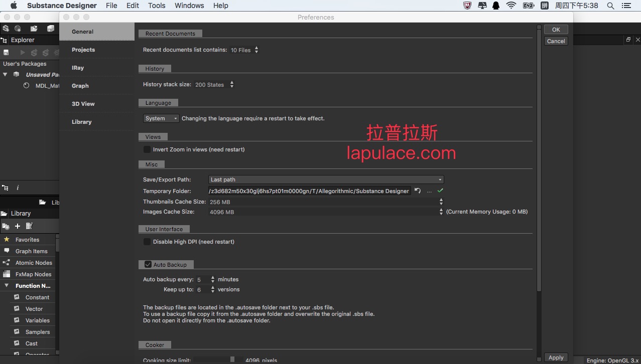
Task: Click the reset arrow beside Temporary Folder
Action: [418, 191]
